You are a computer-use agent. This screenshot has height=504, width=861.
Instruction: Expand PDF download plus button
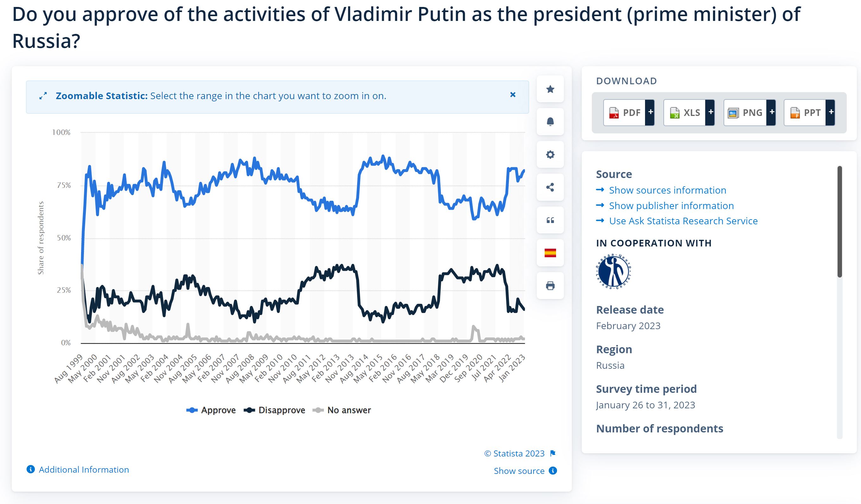pyautogui.click(x=650, y=112)
